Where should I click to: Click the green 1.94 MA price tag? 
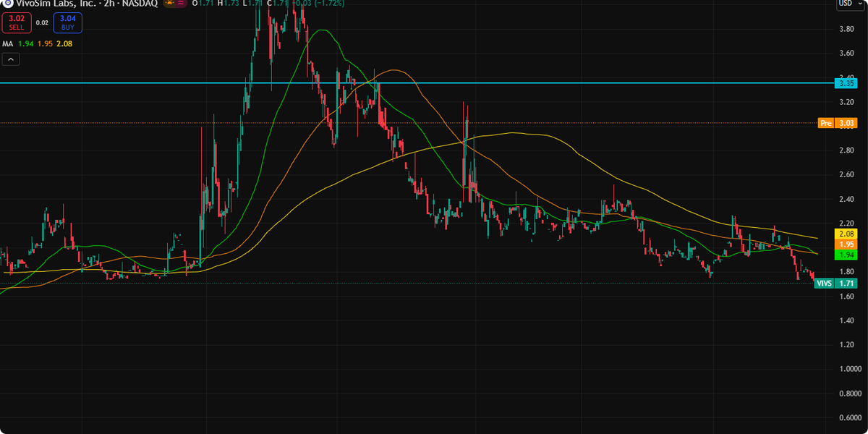pos(846,255)
